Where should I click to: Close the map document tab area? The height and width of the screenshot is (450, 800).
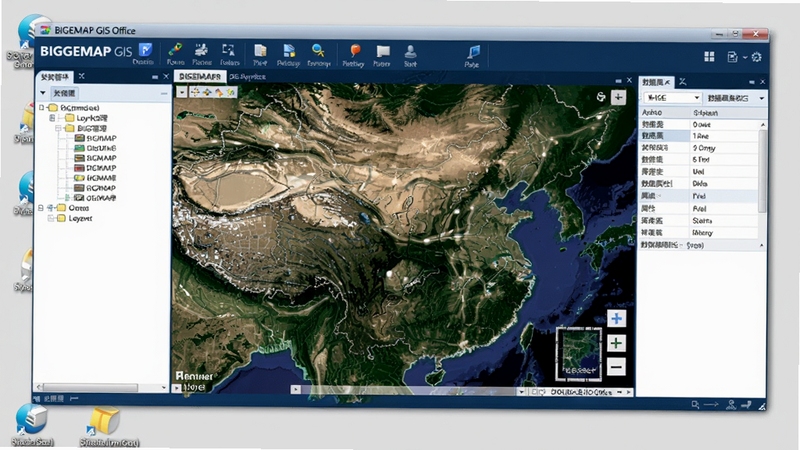[629, 81]
